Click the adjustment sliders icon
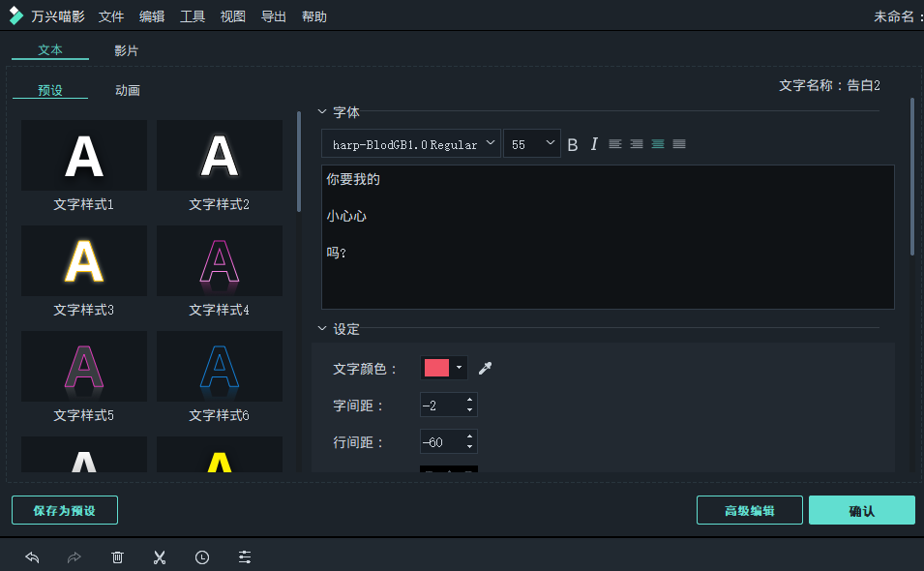 244,556
